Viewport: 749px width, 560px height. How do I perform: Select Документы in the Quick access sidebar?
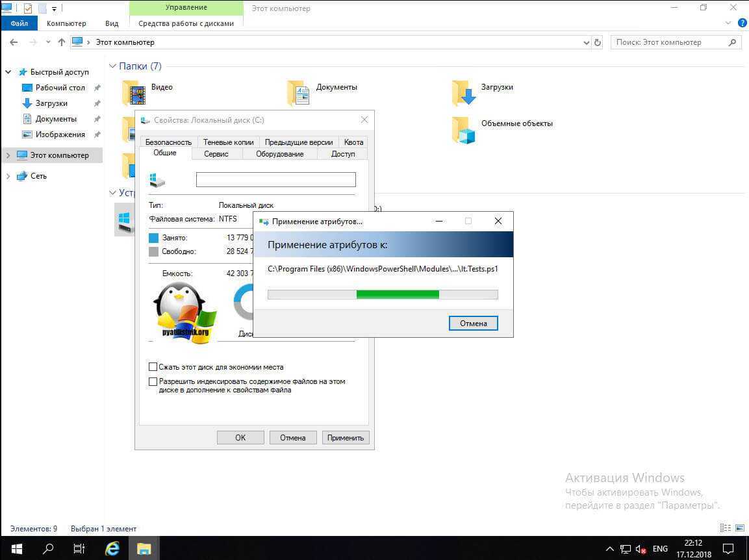55,118
